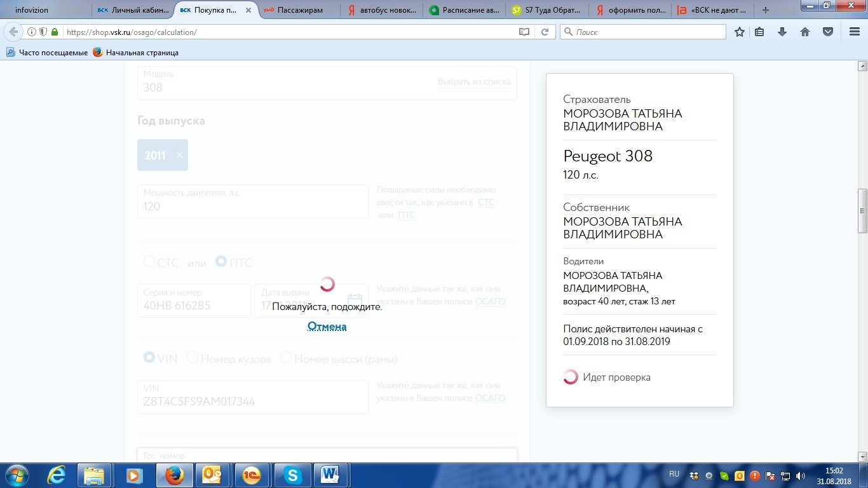
Task: Click the Мощность двигателя input field
Action: (253, 201)
